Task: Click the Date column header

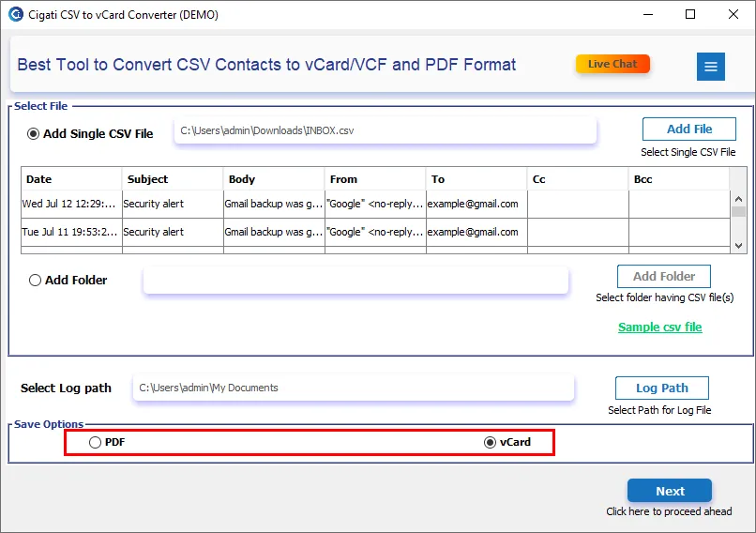Action: pos(71,179)
